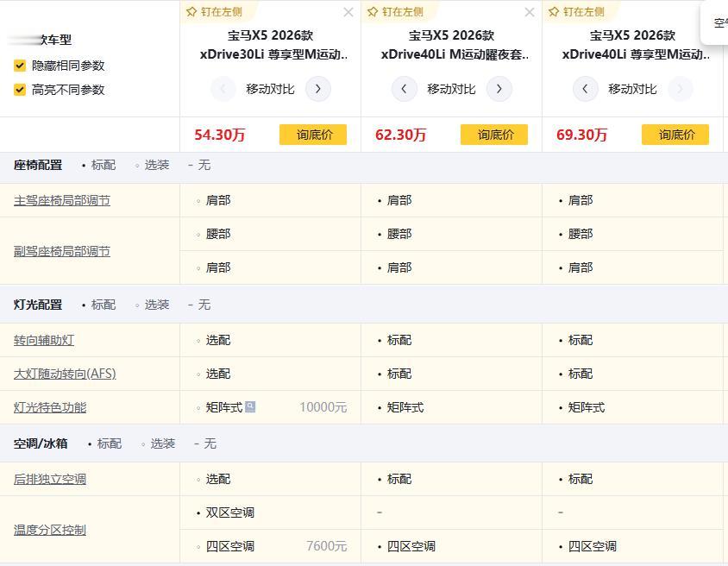Open the 温度分区控制 parameter link
This screenshot has width=728, height=566.
(x=50, y=530)
